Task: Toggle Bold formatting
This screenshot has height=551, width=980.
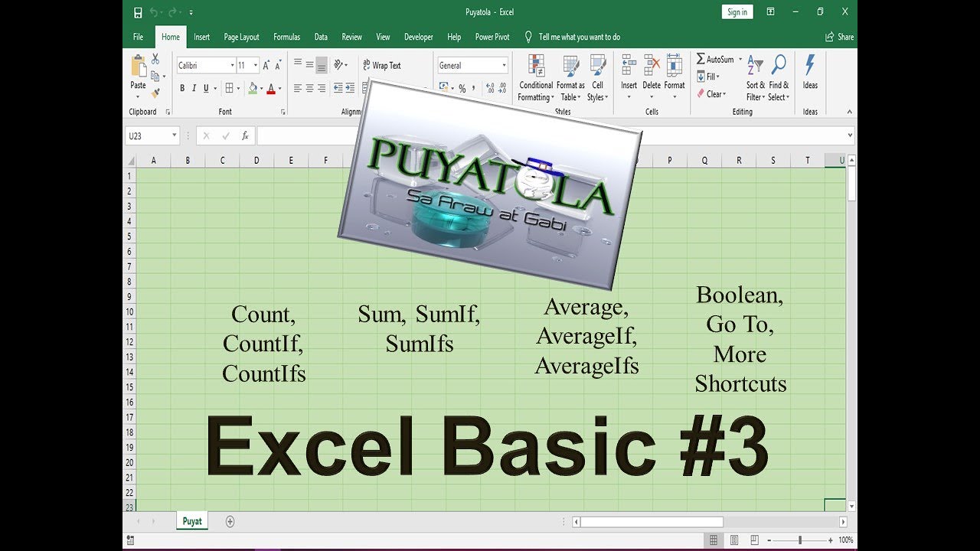Action: tap(182, 88)
